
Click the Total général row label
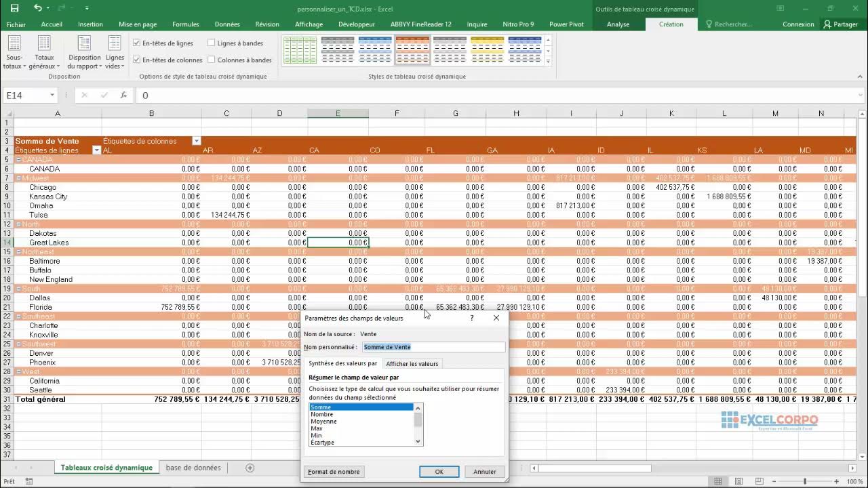point(41,399)
